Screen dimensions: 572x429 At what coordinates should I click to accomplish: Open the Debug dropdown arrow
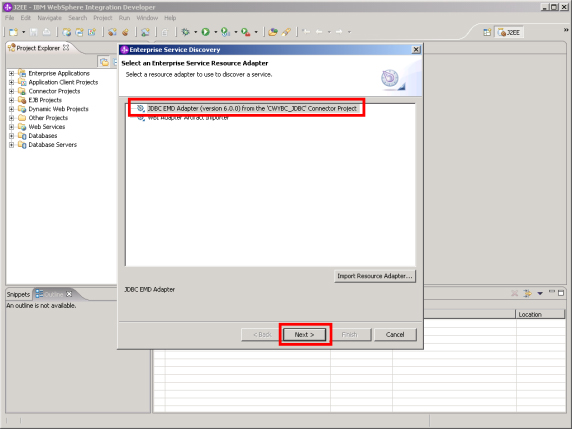[196, 32]
